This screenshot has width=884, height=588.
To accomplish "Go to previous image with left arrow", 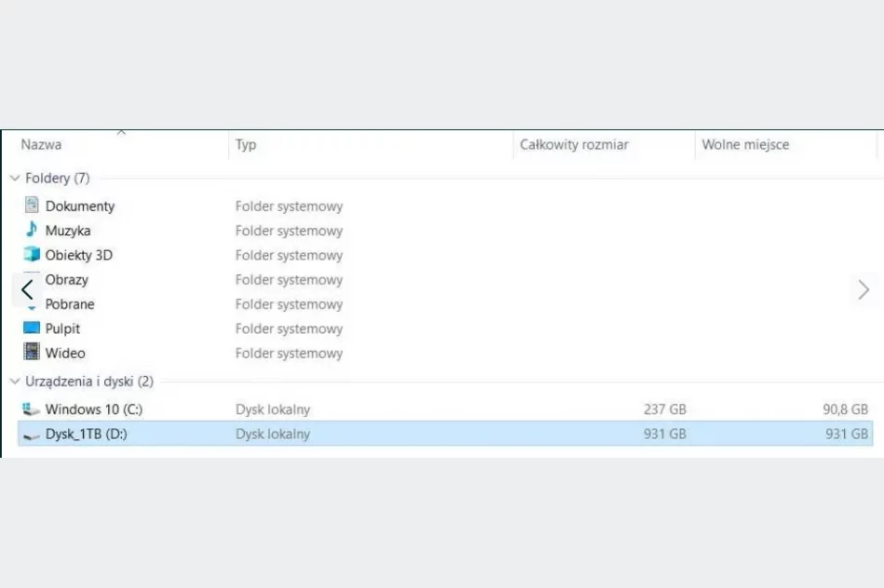I will coord(27,289).
